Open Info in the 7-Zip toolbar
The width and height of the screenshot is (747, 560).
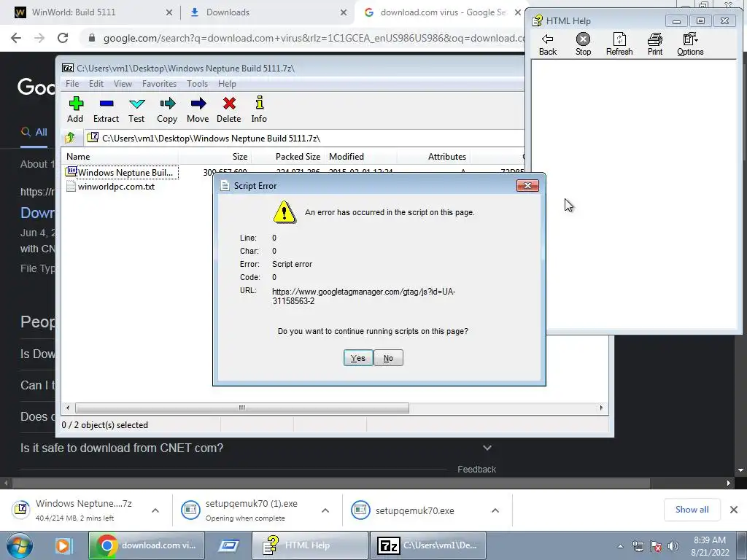pos(259,104)
